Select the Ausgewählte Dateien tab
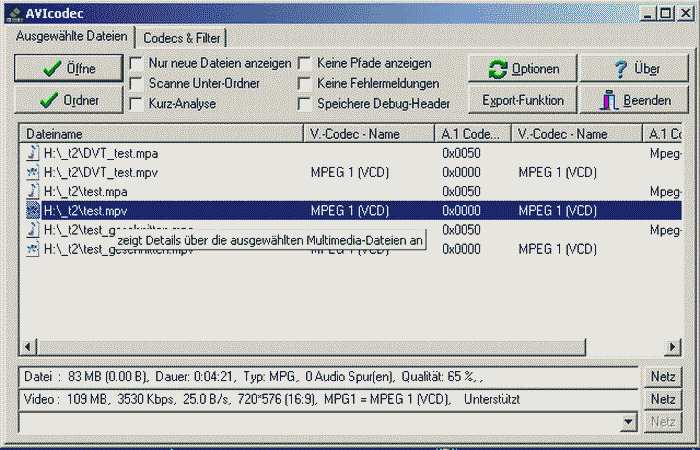This screenshot has width=700, height=450. pos(71,37)
